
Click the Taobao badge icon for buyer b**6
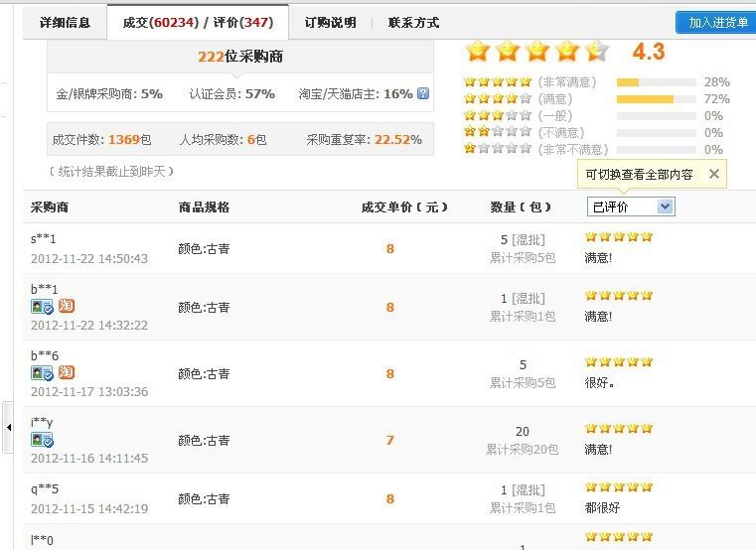(67, 373)
